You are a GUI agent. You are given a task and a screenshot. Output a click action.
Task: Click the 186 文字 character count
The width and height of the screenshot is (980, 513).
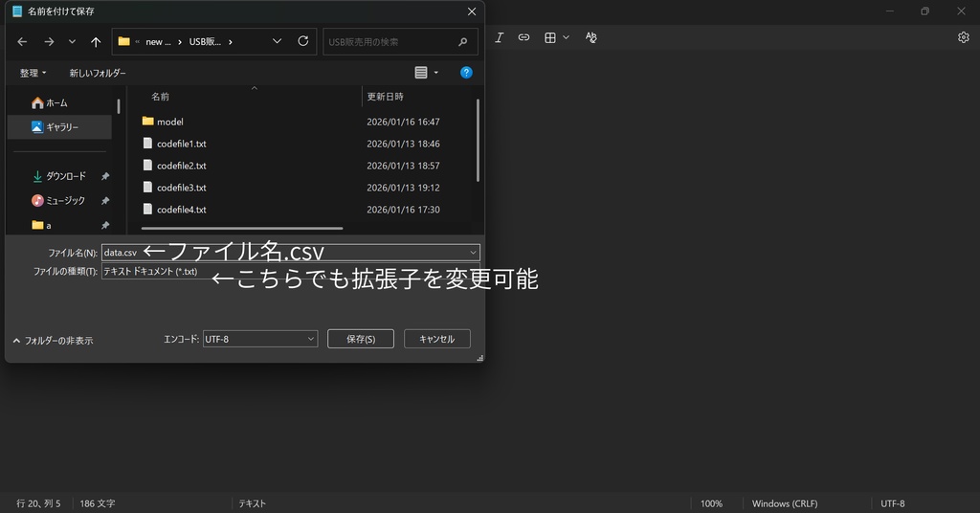tap(97, 503)
